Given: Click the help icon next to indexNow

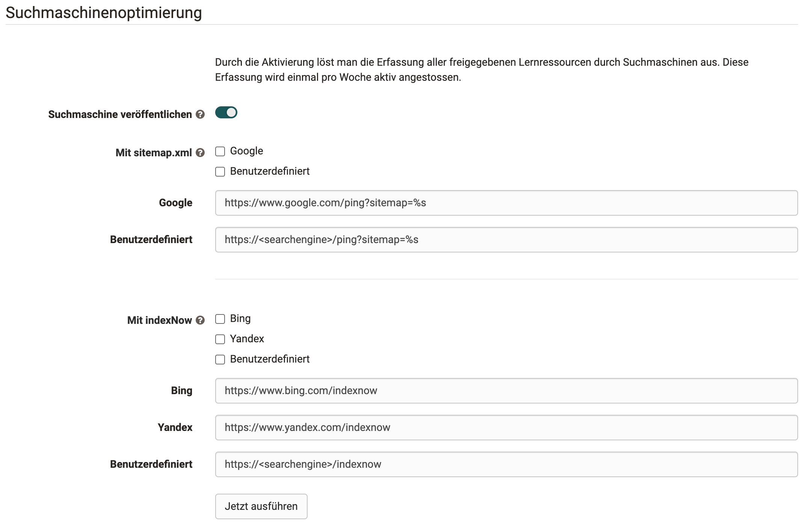Looking at the screenshot, I should tap(201, 320).
